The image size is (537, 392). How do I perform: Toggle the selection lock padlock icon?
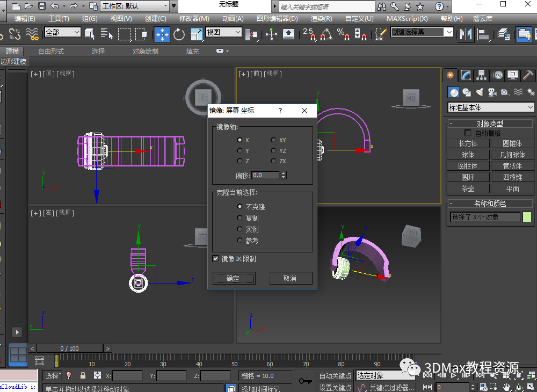83,376
